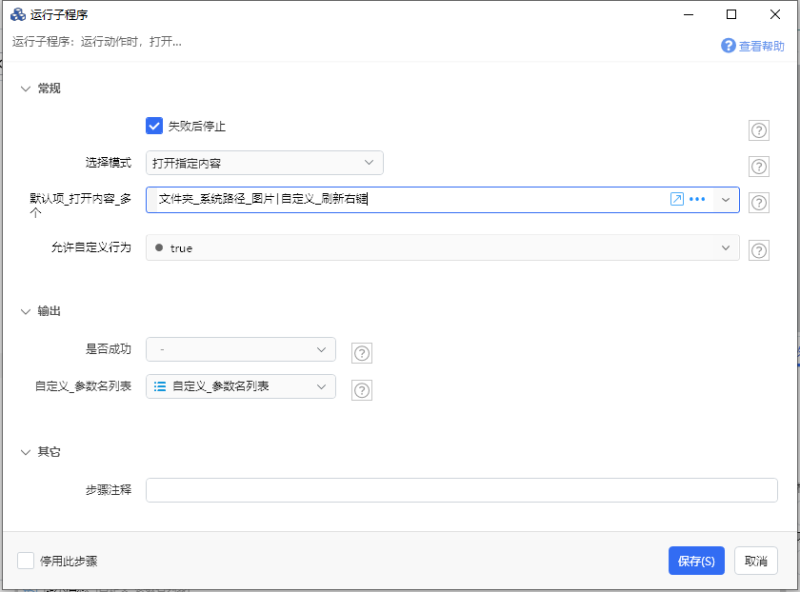Open the 自定义_参数名列表 variable dropdown
Screen dimensions: 800x592
[240, 386]
